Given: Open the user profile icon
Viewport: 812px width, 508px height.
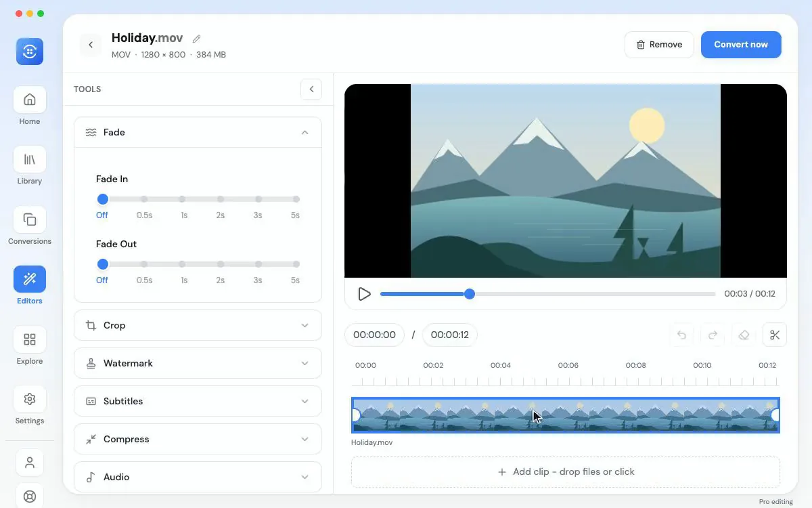Looking at the screenshot, I should coord(30,463).
